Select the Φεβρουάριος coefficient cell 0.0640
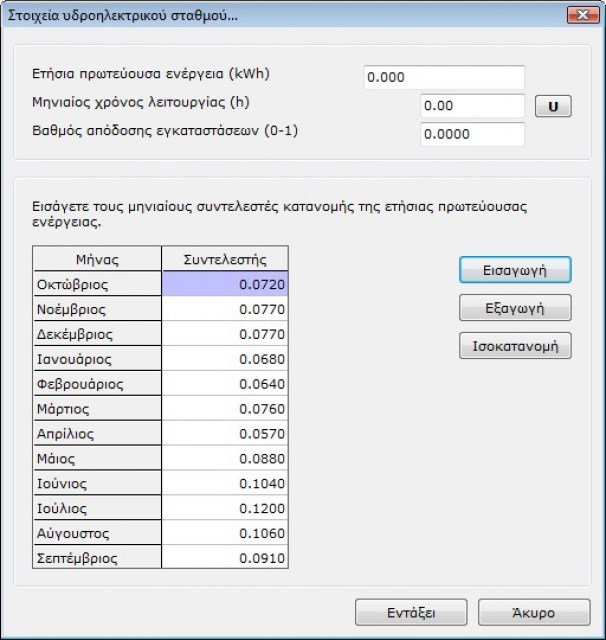Screen dimensions: 606x640 [x=225, y=384]
